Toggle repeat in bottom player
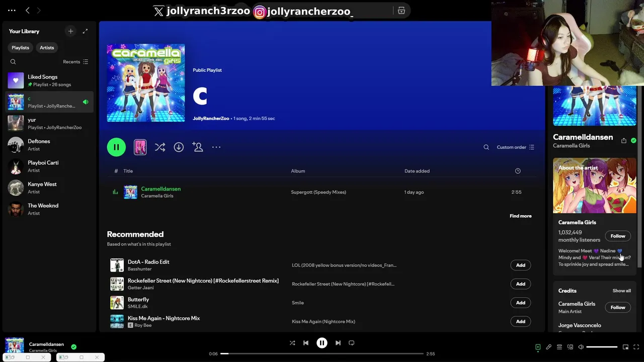Viewport: 644px width, 362px height. 352,343
